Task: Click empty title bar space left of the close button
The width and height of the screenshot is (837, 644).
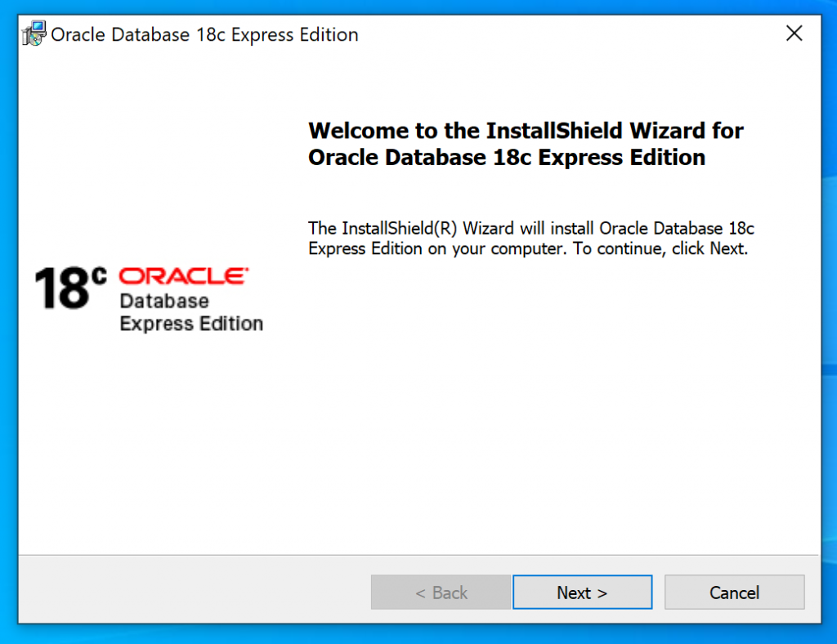Action: 572,34
